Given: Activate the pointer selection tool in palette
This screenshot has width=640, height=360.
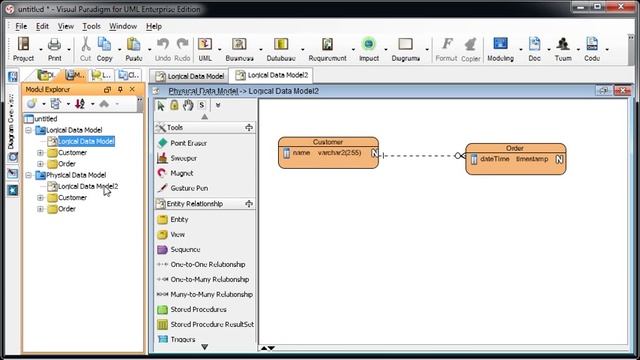Looking at the screenshot, I should [x=161, y=105].
